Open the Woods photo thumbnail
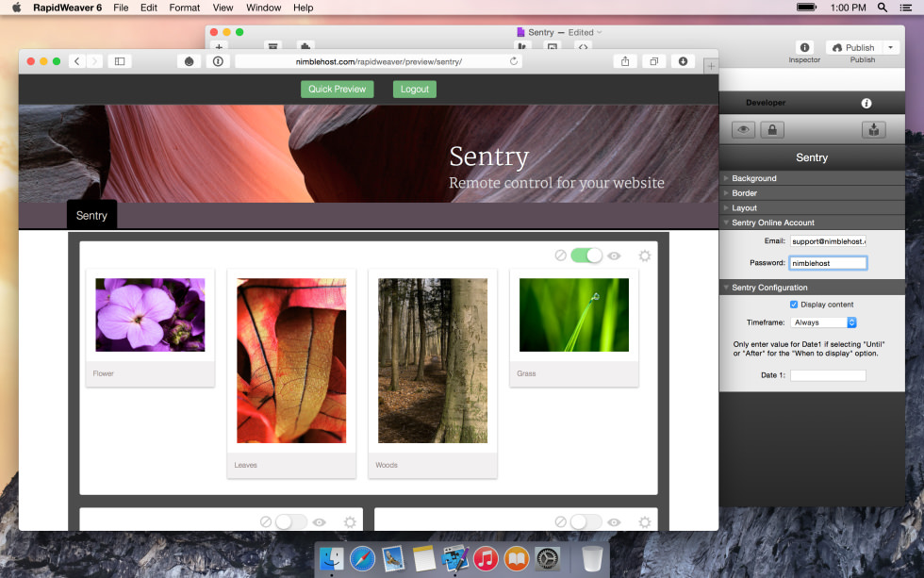 click(433, 360)
